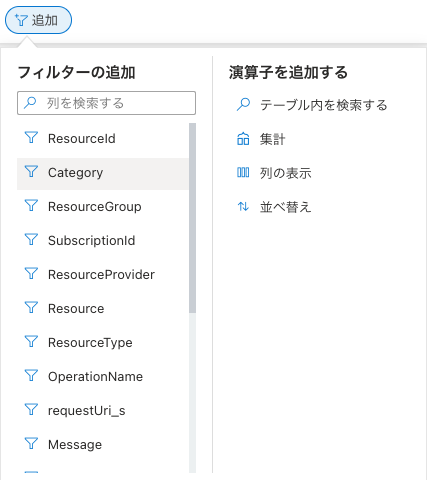This screenshot has height=480, width=427.
Task: Click the summarize icon next to 集計
Action: tap(243, 139)
